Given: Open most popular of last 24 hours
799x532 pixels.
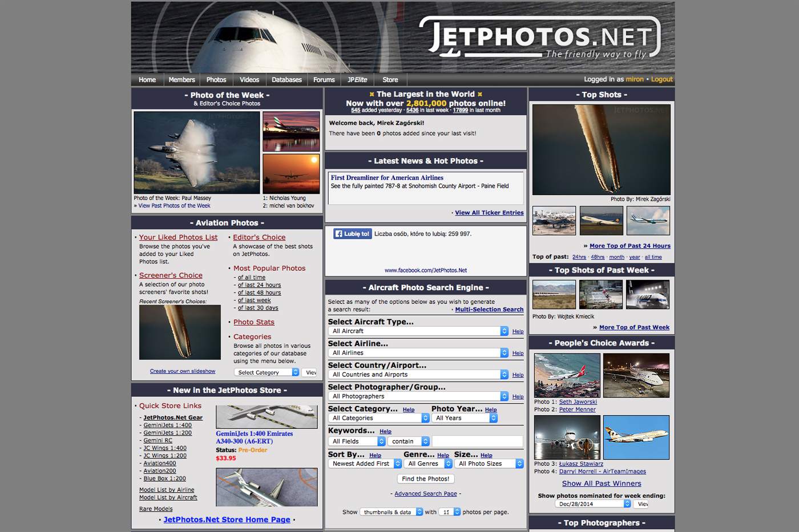Looking at the screenshot, I should coord(259,285).
